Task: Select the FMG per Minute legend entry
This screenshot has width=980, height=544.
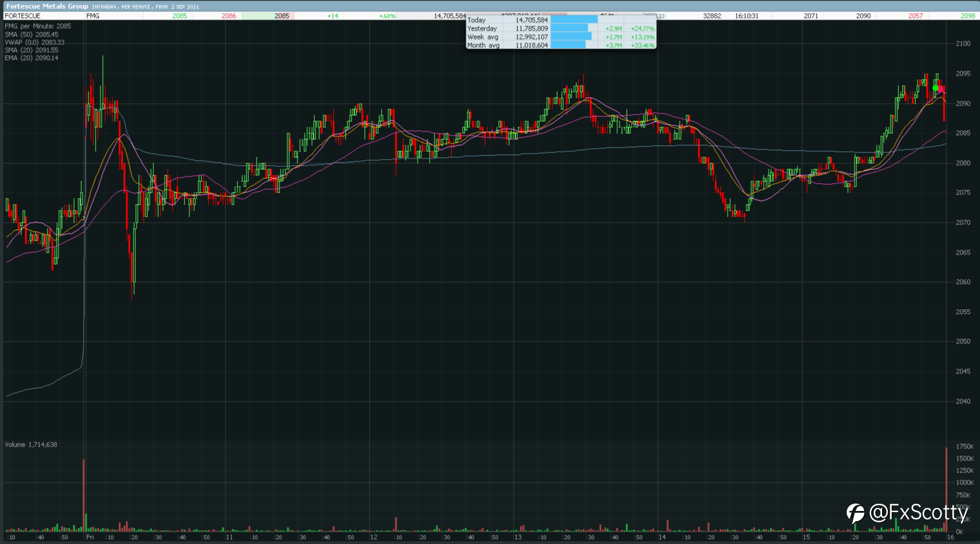Action: (38, 26)
